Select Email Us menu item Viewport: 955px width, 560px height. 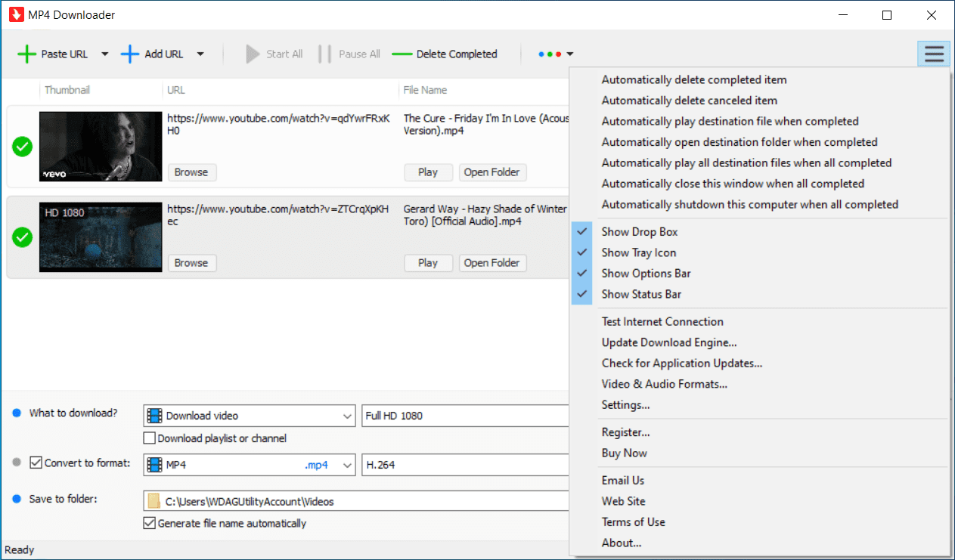pos(759,481)
